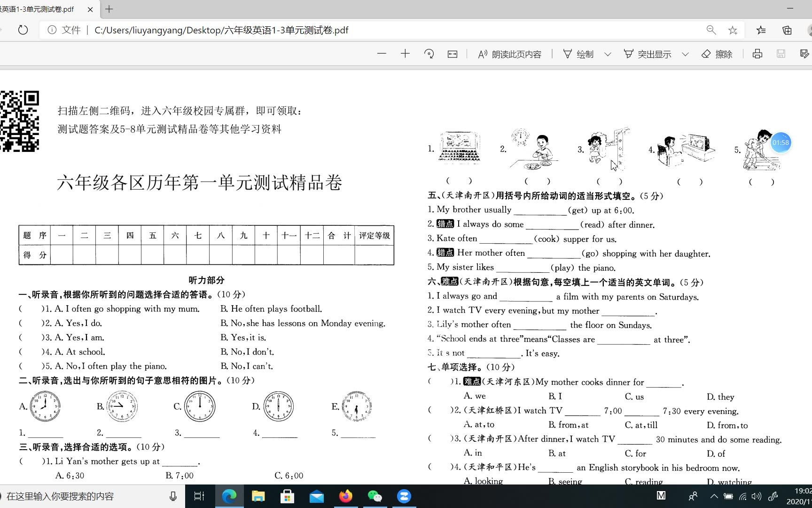812x508 pixels.
Task: Open the zoom magnifier in address bar
Action: pyautogui.click(x=711, y=30)
